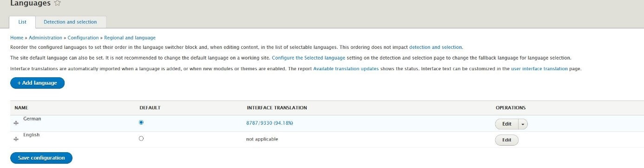This screenshot has width=644, height=168.
Task: Click the Languages page title
Action: tap(30, 3)
